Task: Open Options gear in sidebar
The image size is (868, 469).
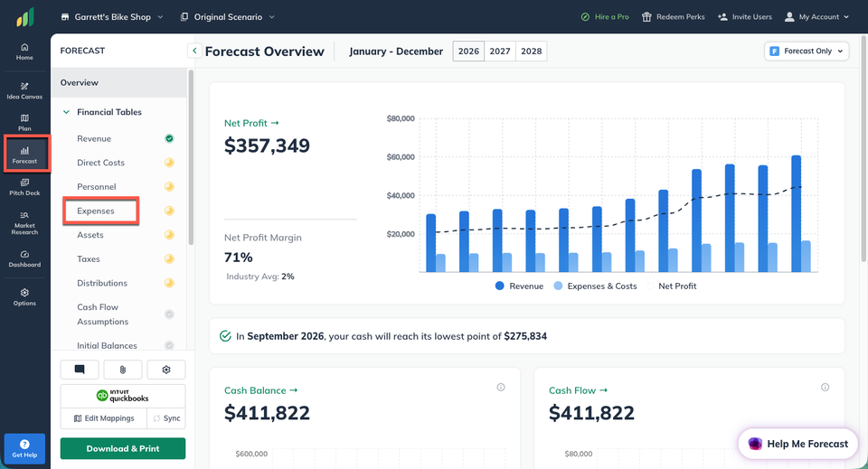Action: [24, 297]
